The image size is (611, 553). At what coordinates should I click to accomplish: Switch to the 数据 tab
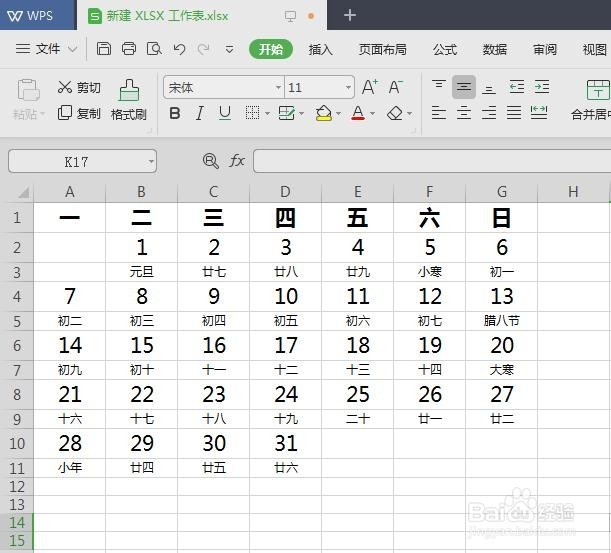(494, 49)
